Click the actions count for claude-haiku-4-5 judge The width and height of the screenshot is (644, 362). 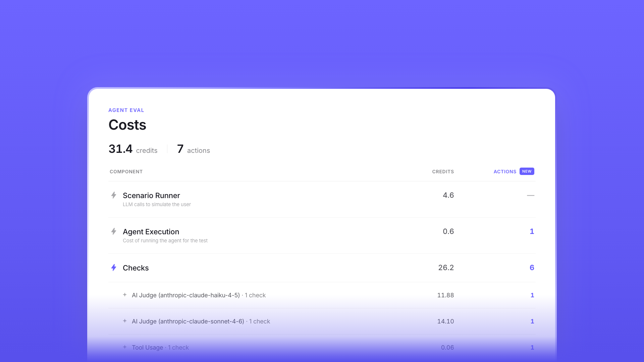(532, 295)
